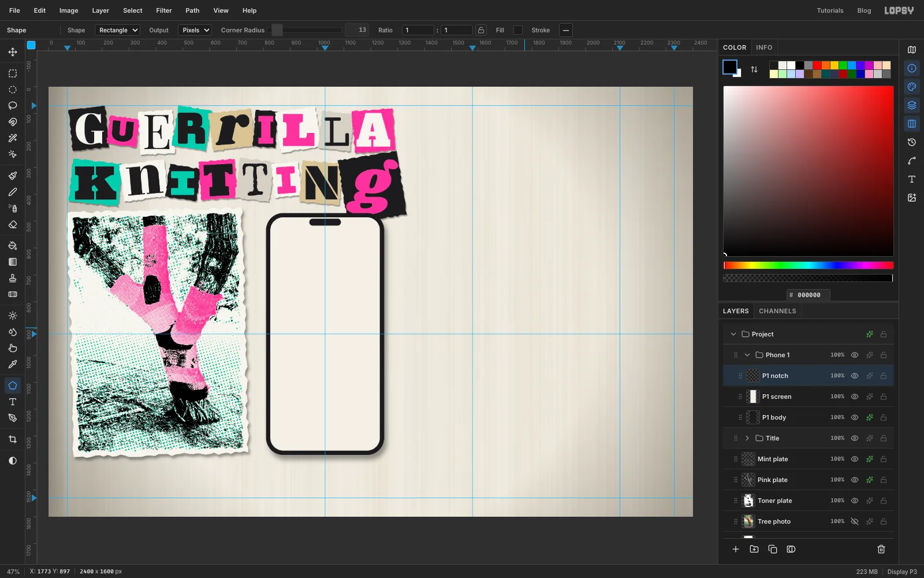The width and height of the screenshot is (924, 578).
Task: Open the Layer menu
Action: click(x=100, y=10)
